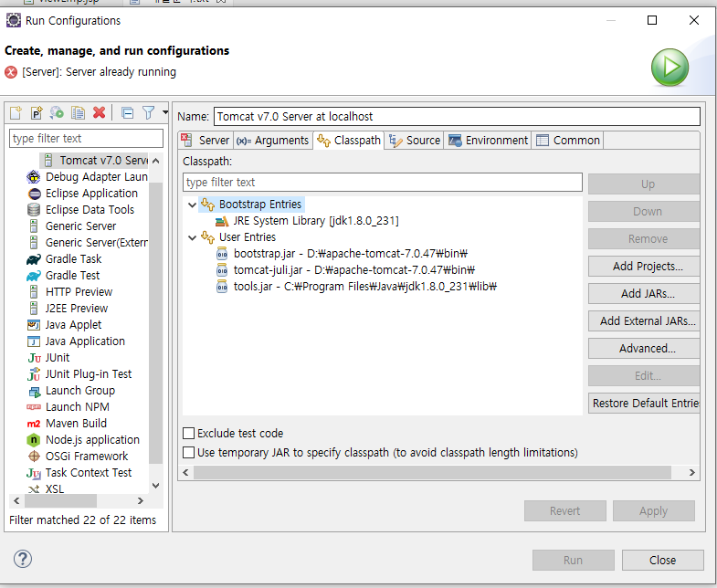Click New launch configuration icon
This screenshot has height=588, width=717.
click(16, 112)
